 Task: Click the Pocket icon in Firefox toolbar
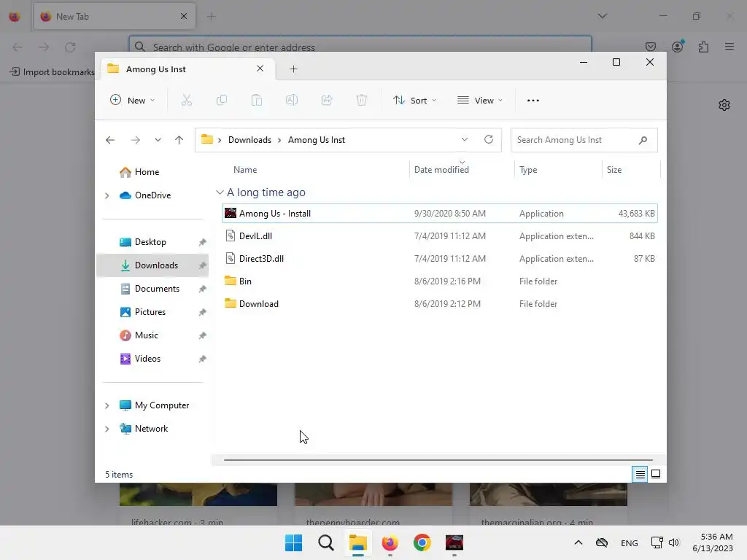651,47
